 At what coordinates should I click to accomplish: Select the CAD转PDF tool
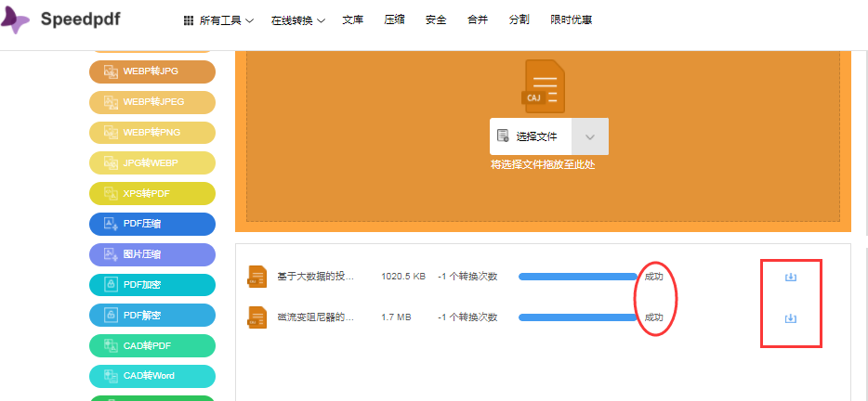[x=152, y=345]
